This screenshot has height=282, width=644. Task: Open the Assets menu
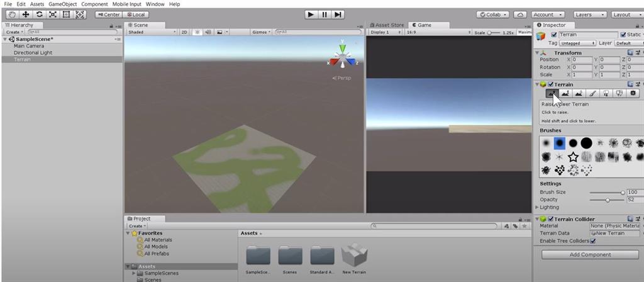(x=37, y=4)
